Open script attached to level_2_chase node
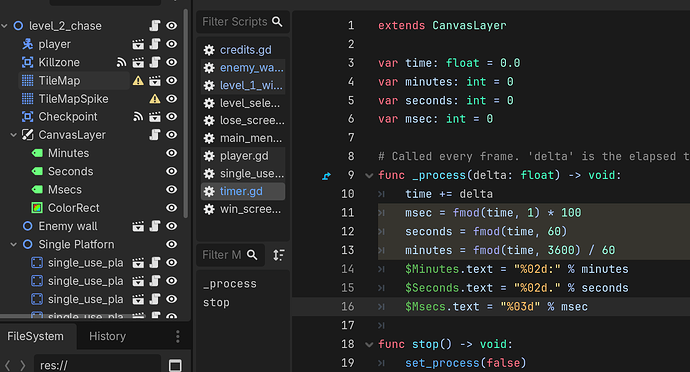 click(x=155, y=26)
